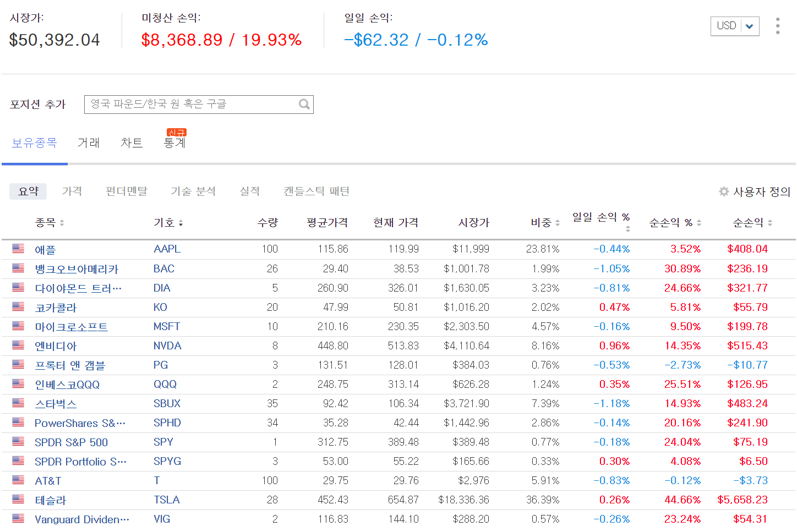This screenshot has height=532, width=797.
Task: Select Tesla market value $18,336.36
Action: 463,500
